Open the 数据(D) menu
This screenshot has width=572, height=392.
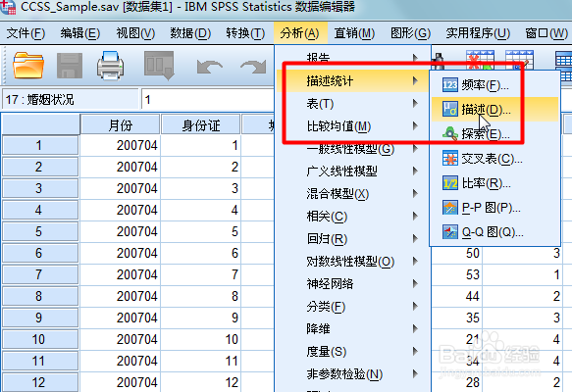pos(190,33)
